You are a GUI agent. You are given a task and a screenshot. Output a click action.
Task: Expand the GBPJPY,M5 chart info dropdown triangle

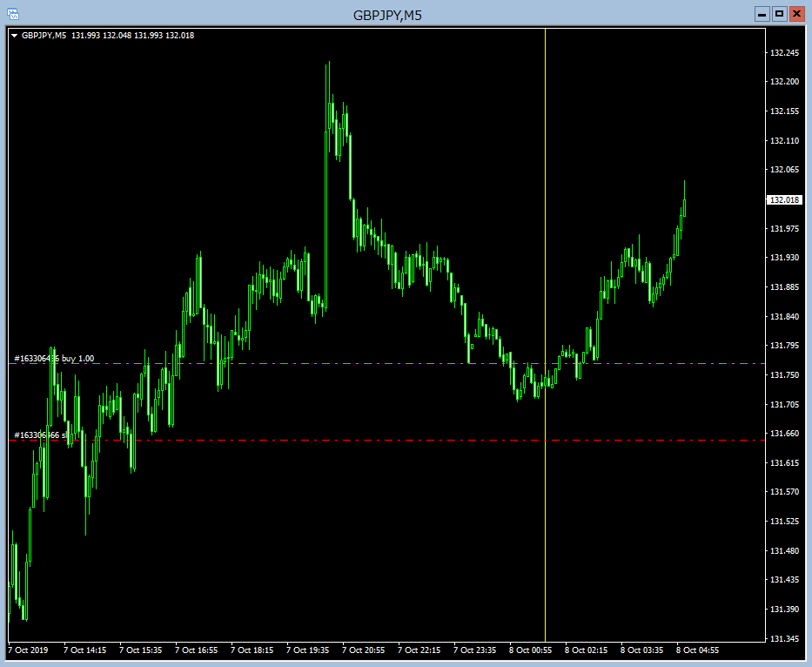[x=15, y=36]
